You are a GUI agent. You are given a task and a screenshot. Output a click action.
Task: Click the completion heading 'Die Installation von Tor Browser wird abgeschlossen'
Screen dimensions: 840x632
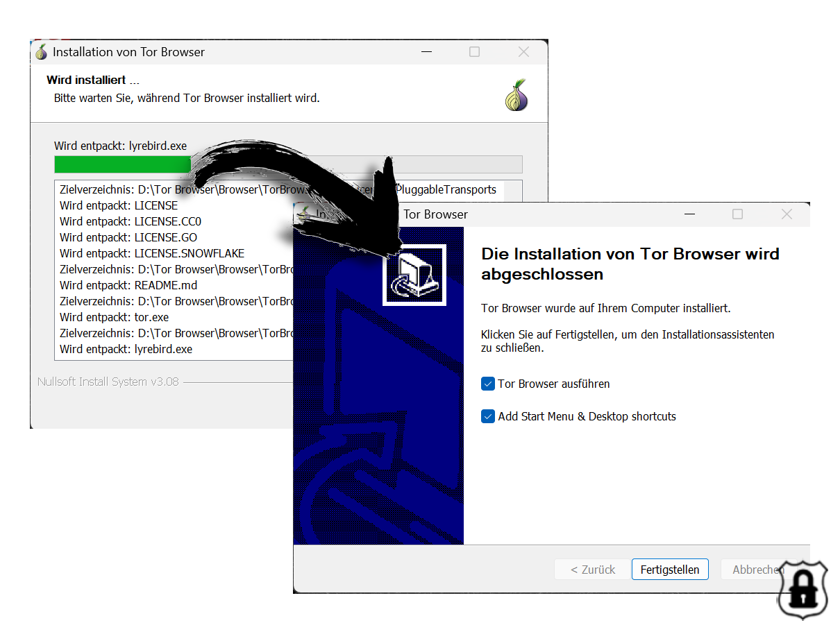(x=630, y=264)
